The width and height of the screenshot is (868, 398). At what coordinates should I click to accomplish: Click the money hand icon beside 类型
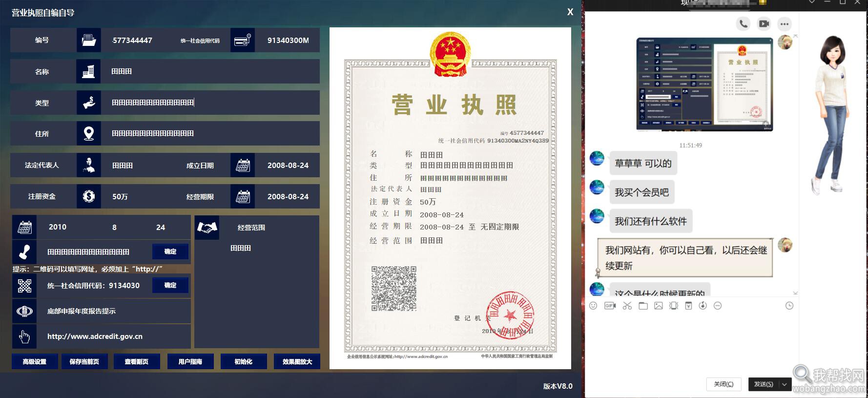[x=89, y=103]
